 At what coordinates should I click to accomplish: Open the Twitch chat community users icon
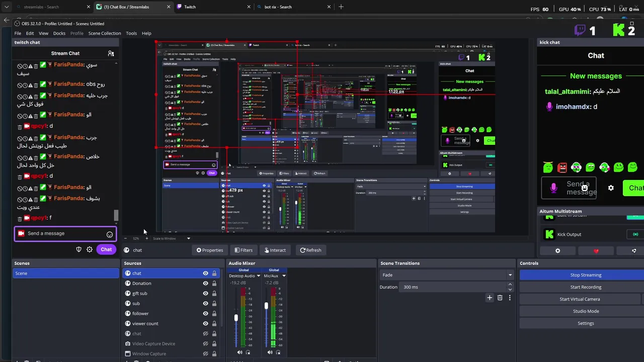coord(111,53)
